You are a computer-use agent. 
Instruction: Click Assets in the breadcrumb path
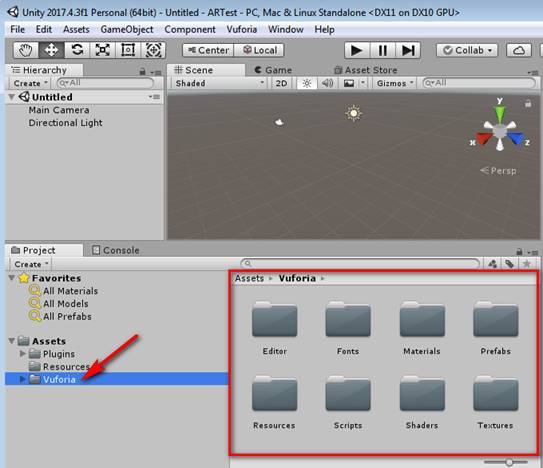click(x=249, y=279)
